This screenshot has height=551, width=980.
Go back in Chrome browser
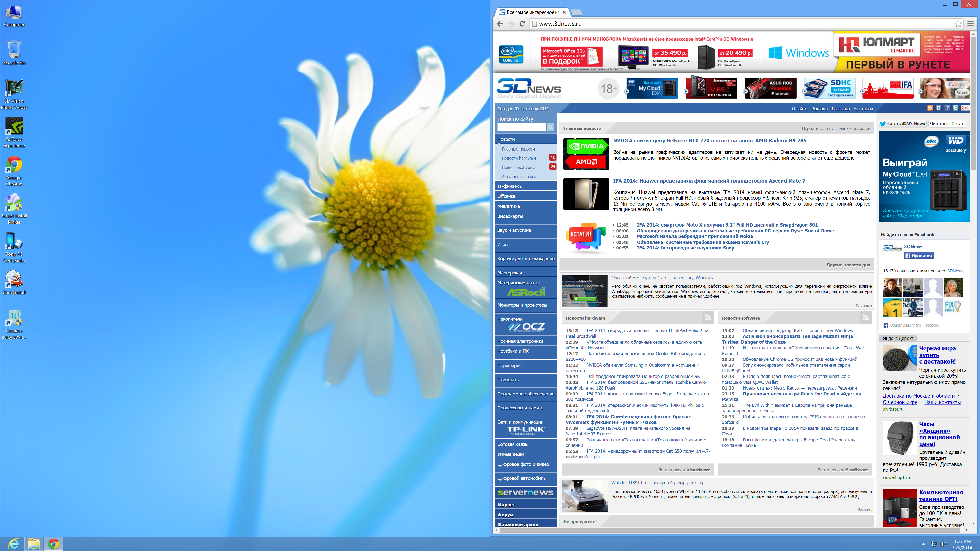500,23
